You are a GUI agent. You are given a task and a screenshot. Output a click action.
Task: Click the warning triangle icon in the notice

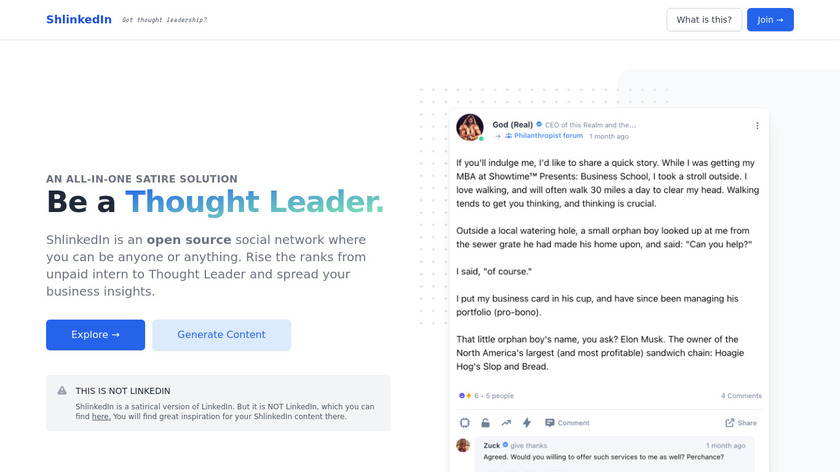[x=62, y=390]
